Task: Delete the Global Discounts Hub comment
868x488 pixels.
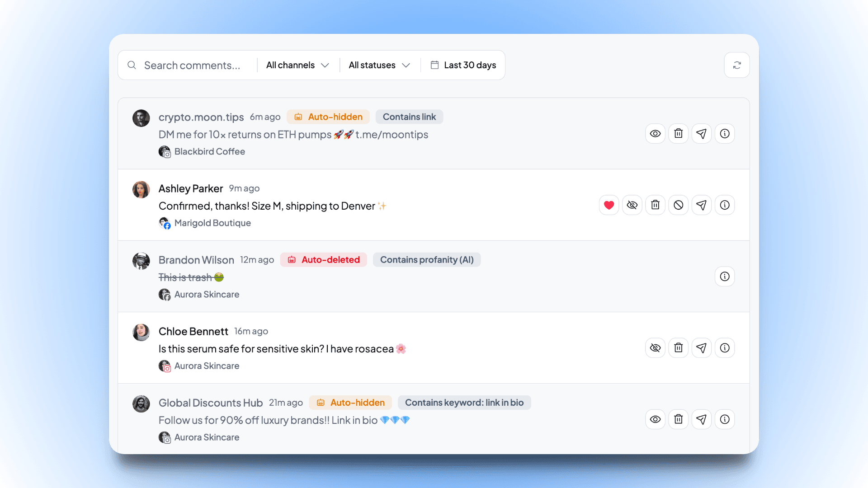Action: coord(678,419)
